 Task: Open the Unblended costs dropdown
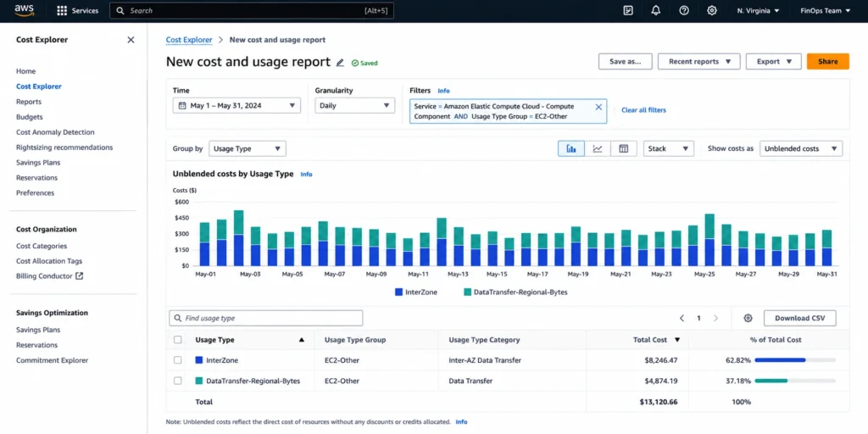point(801,148)
